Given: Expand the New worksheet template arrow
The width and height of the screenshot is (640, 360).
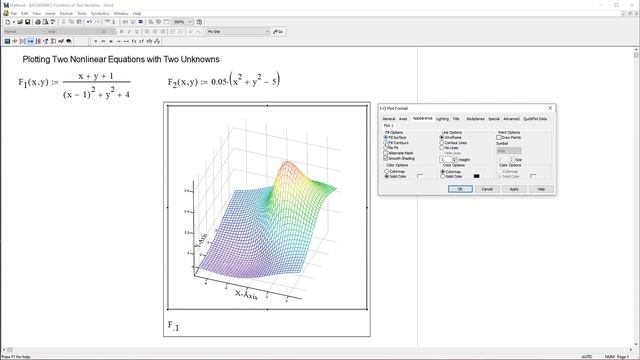Looking at the screenshot, I should [x=13, y=22].
